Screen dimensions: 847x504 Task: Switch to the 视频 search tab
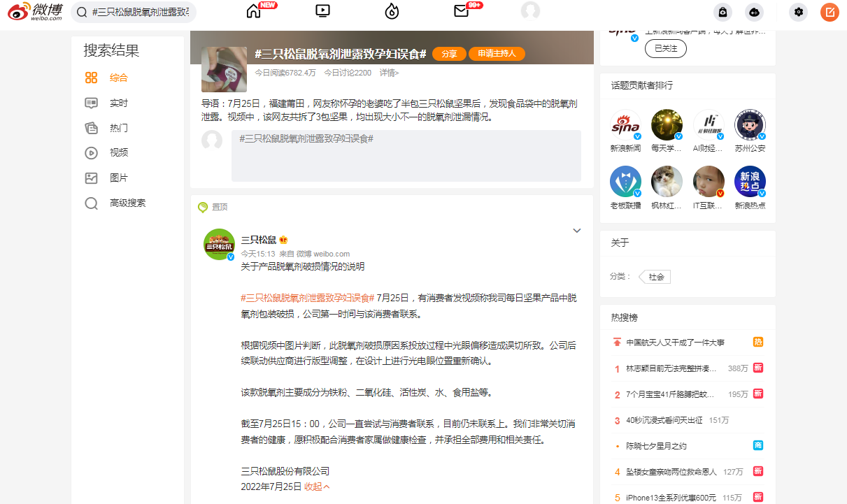tap(119, 152)
